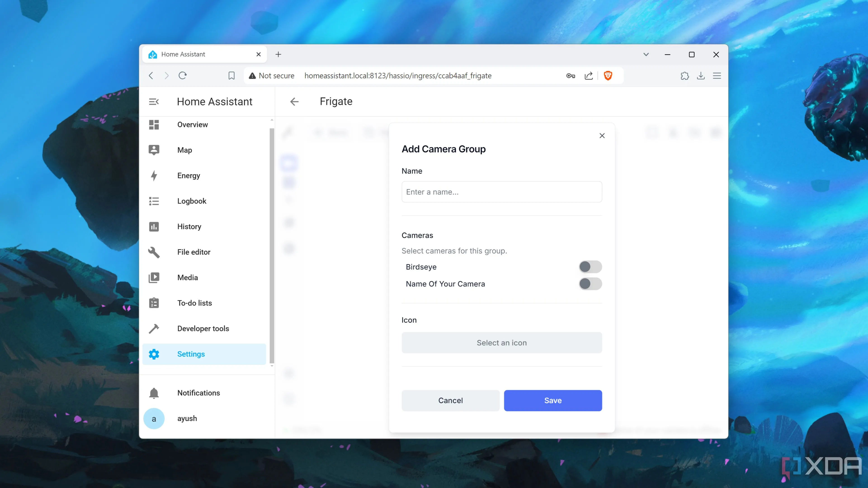
Task: Open the Energy panel icon
Action: [154, 176]
